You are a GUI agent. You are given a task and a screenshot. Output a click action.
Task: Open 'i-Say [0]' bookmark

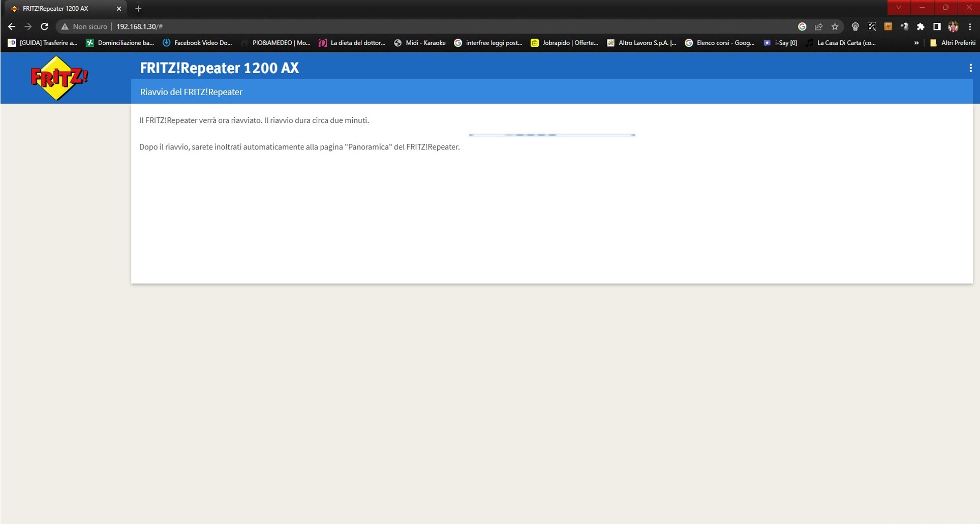(x=781, y=43)
